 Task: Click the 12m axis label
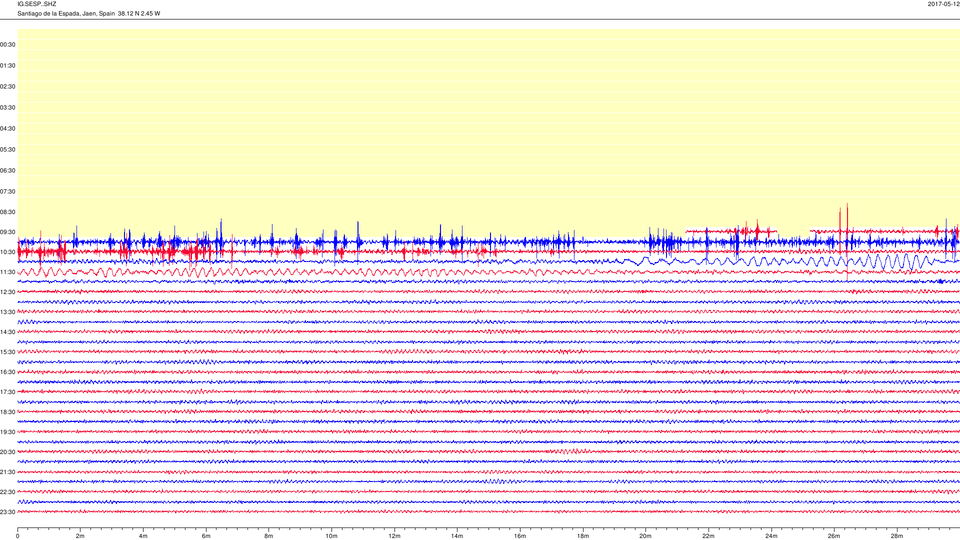(394, 536)
